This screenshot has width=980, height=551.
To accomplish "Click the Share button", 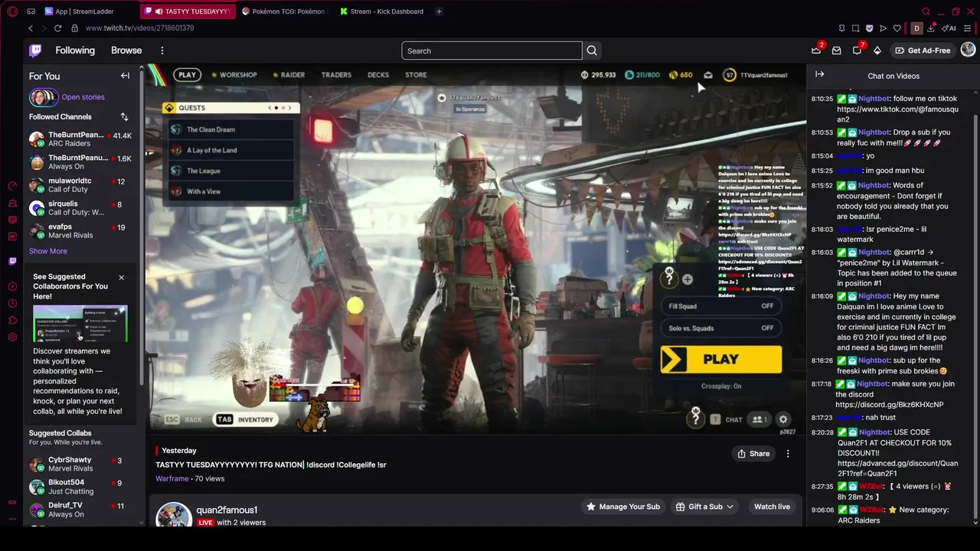I will (753, 454).
